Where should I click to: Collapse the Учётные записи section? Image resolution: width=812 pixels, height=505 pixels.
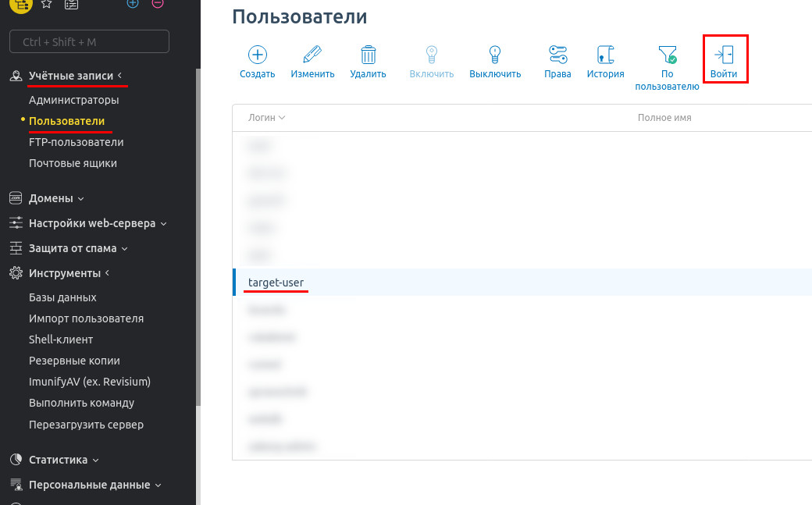tap(72, 76)
